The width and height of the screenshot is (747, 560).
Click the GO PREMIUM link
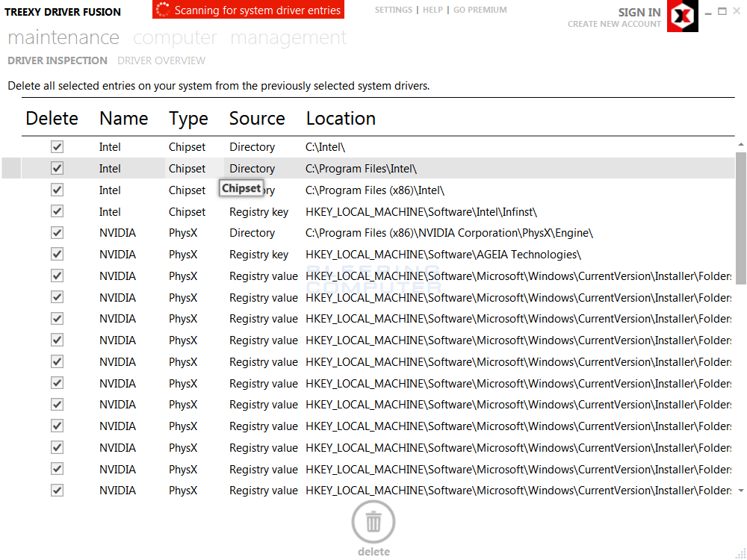pyautogui.click(x=480, y=10)
